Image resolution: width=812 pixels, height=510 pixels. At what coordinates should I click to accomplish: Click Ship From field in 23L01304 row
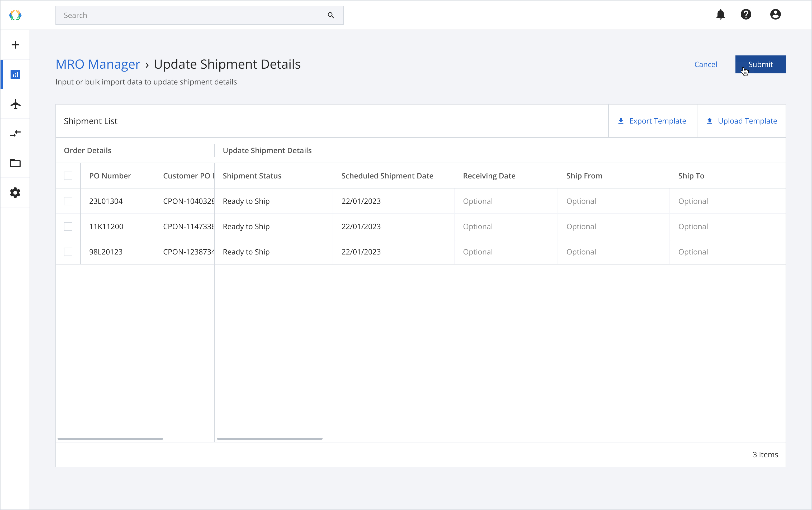[614, 201]
